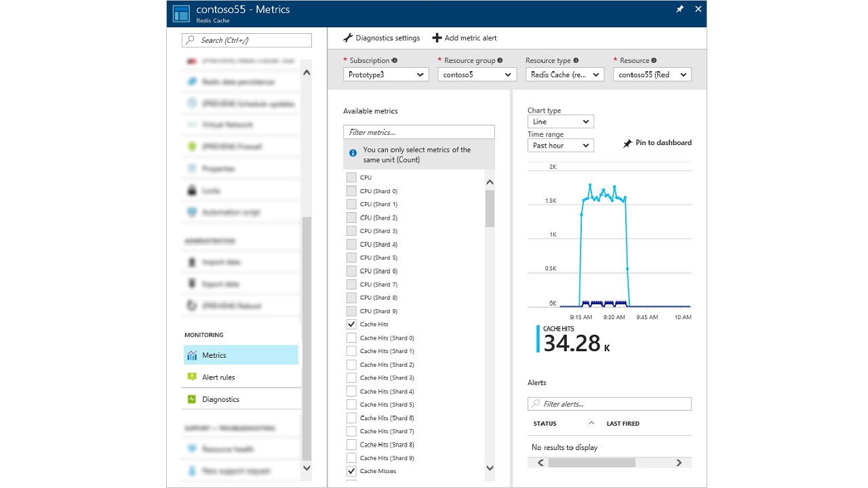Check Cache Hits (Shard 8)
868x488 pixels.
(351, 445)
